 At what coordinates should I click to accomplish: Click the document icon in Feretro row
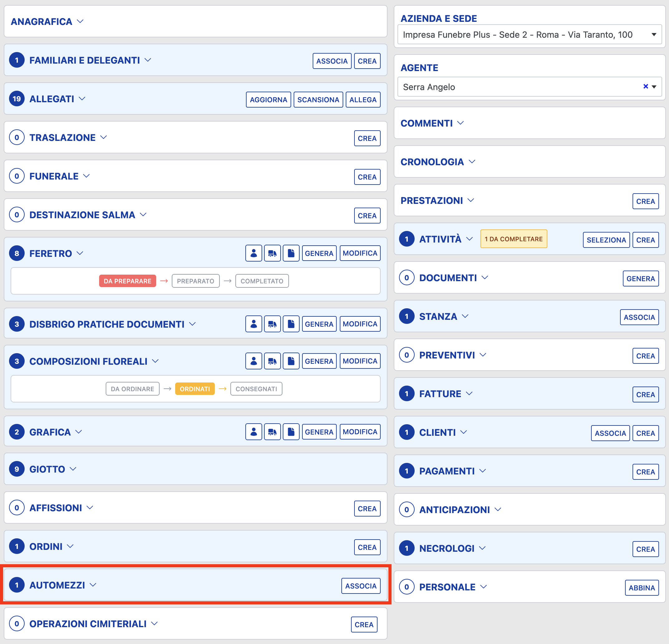tap(291, 253)
